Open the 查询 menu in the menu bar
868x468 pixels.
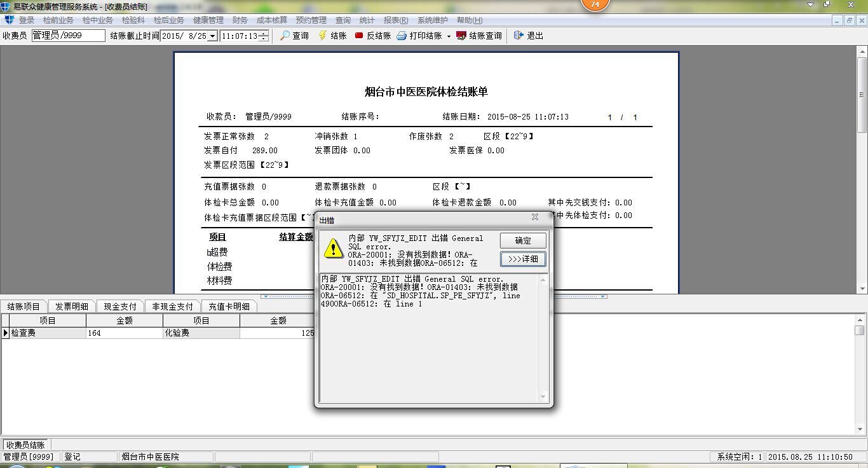click(x=343, y=20)
